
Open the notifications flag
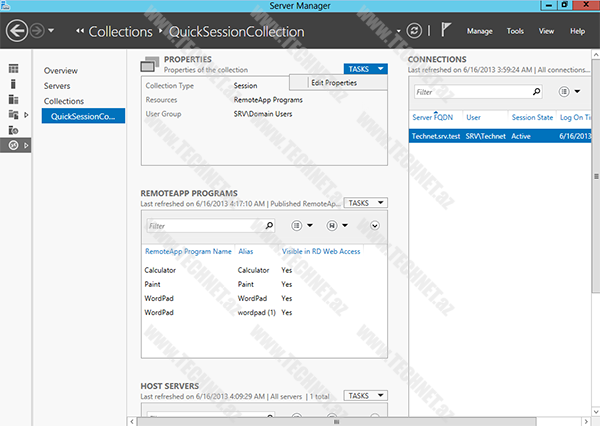coord(446,31)
